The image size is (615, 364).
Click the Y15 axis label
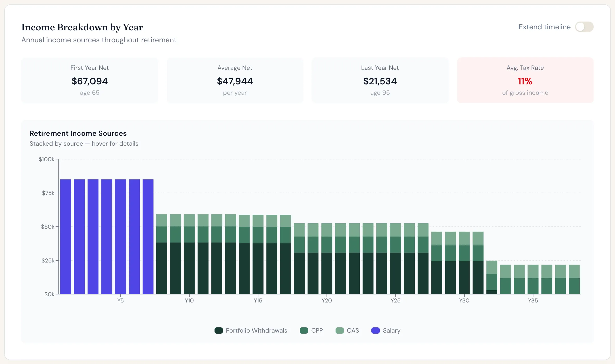[x=258, y=301]
